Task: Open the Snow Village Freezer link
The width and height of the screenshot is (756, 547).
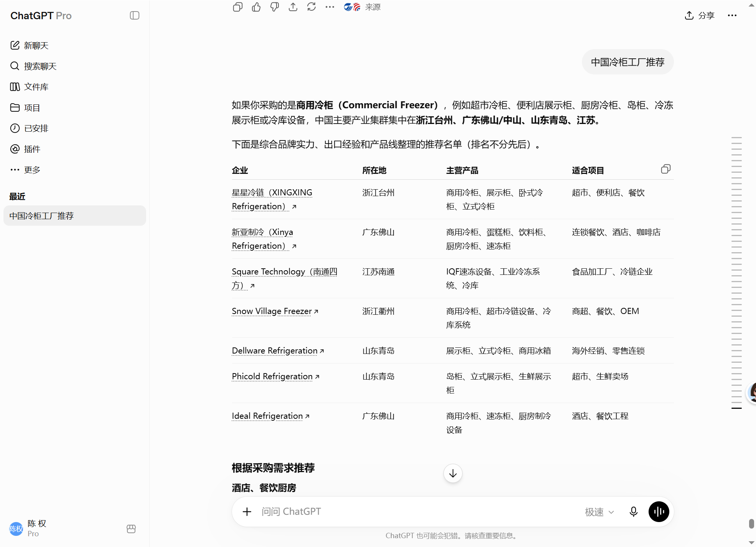Action: [x=275, y=311]
